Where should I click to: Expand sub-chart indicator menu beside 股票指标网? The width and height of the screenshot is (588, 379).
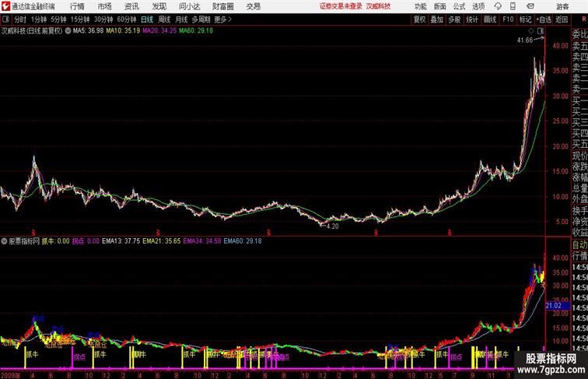tap(4, 241)
